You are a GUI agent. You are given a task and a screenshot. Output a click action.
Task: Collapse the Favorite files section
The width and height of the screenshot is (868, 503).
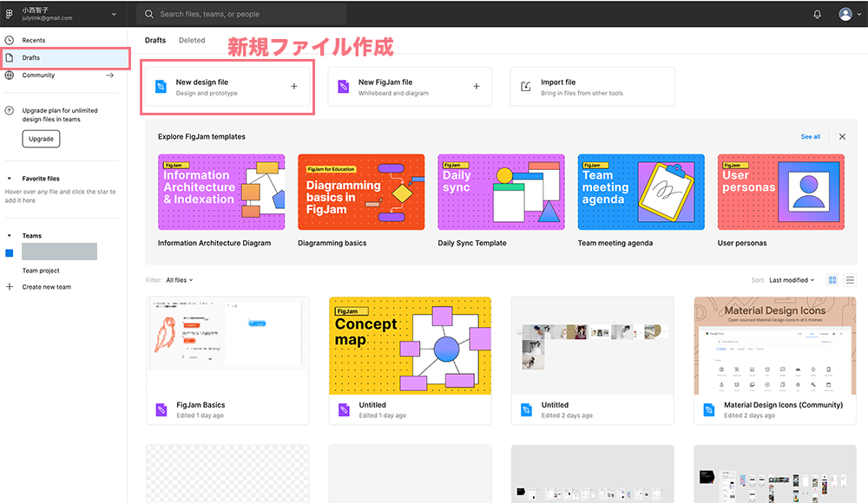tap(10, 179)
